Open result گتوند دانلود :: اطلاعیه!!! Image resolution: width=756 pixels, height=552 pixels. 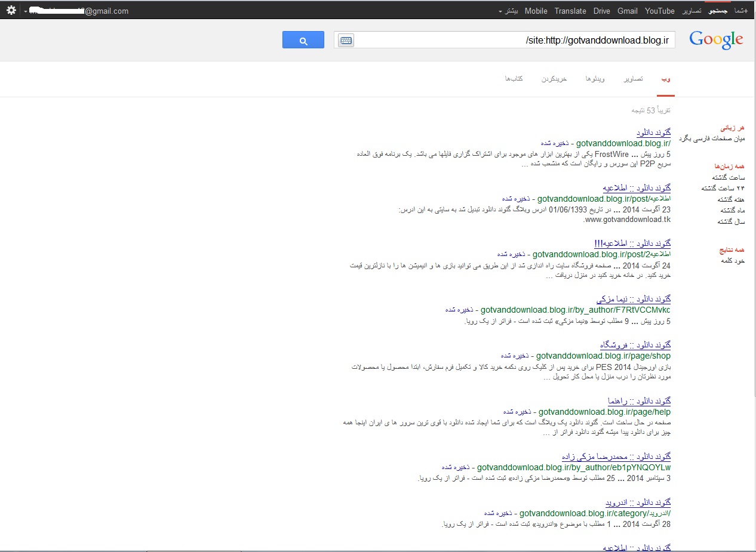click(632, 243)
